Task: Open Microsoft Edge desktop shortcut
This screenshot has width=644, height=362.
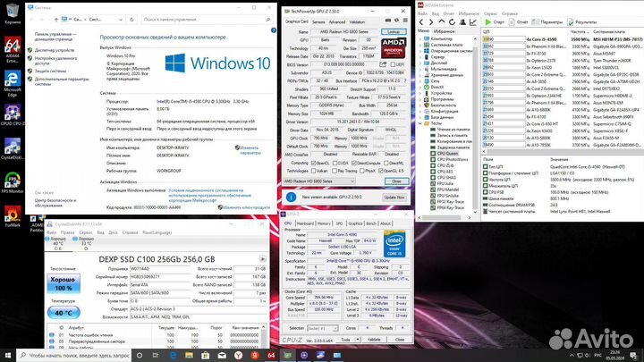Action: tap(13, 84)
